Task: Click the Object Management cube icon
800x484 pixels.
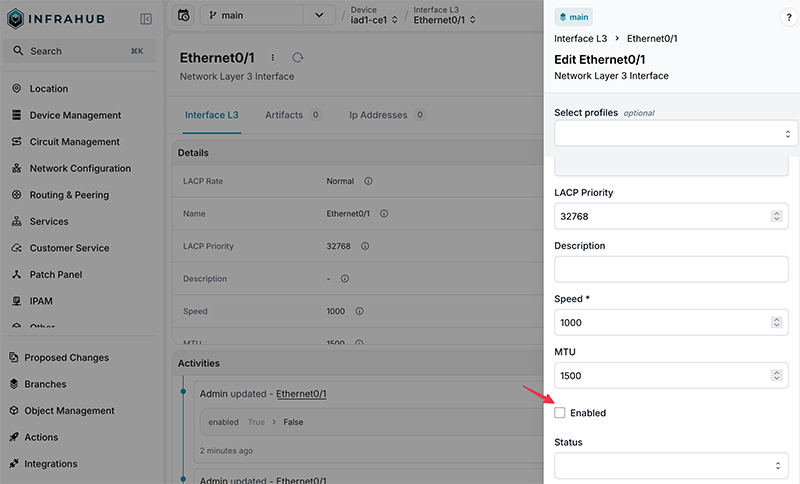Action: [x=14, y=410]
